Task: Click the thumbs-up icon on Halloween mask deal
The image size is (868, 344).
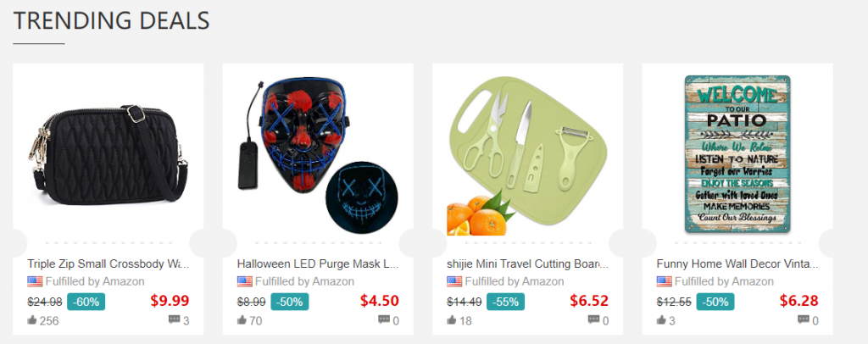Action: click(x=242, y=319)
